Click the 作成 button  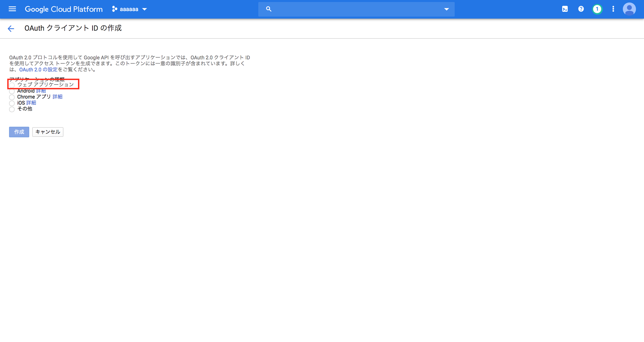[19, 132]
